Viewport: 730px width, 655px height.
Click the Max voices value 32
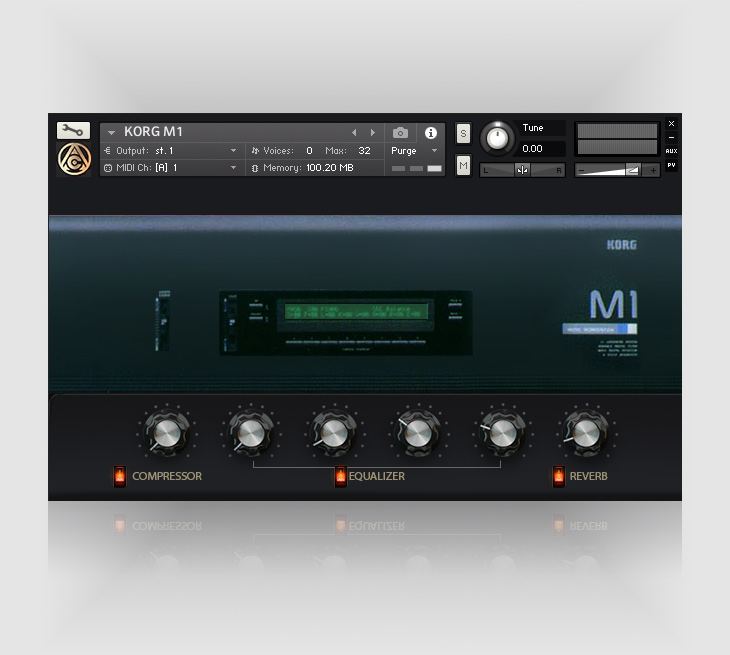(364, 151)
